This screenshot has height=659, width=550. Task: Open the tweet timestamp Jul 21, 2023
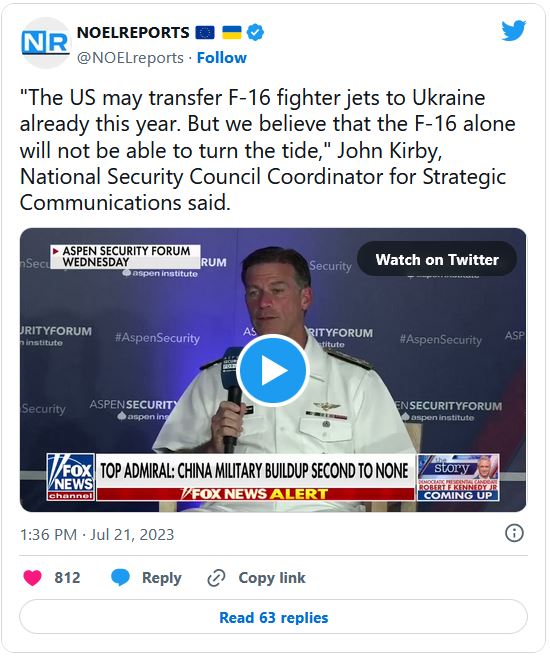pyautogui.click(x=97, y=535)
